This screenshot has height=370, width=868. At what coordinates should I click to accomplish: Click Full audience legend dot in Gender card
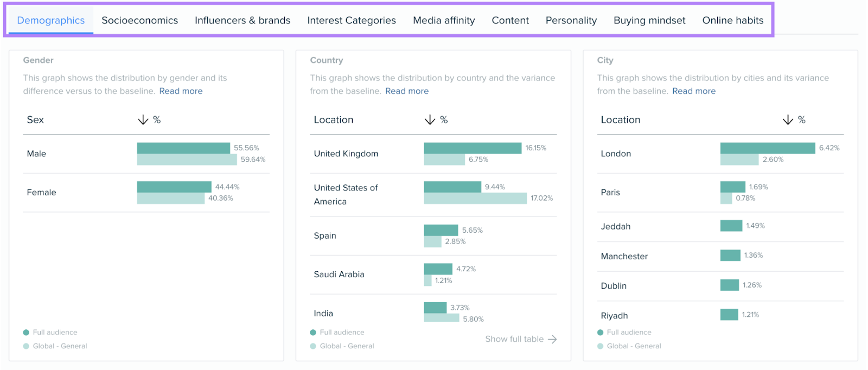(26, 333)
